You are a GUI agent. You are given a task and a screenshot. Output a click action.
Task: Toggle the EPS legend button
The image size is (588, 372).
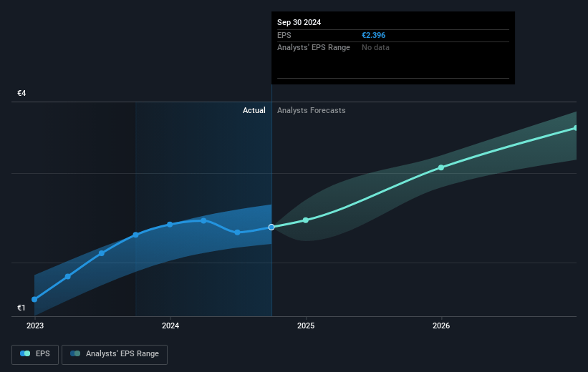tap(35, 354)
